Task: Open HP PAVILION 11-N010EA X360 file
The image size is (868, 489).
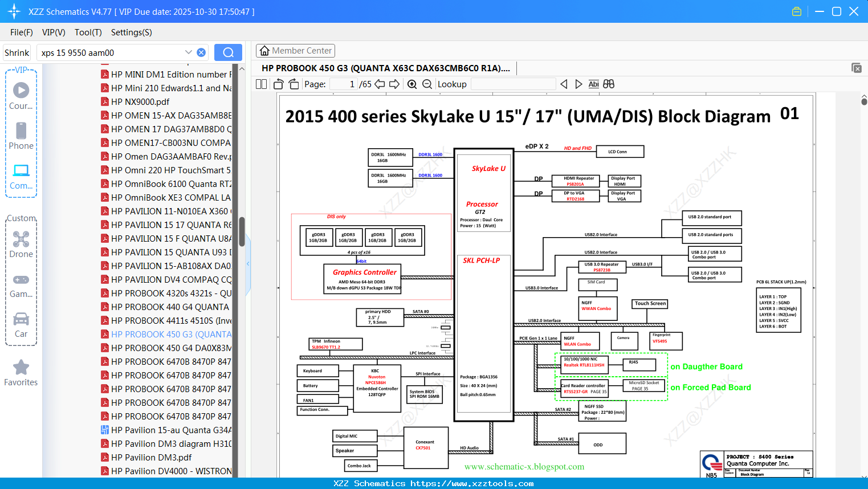Action: point(166,211)
